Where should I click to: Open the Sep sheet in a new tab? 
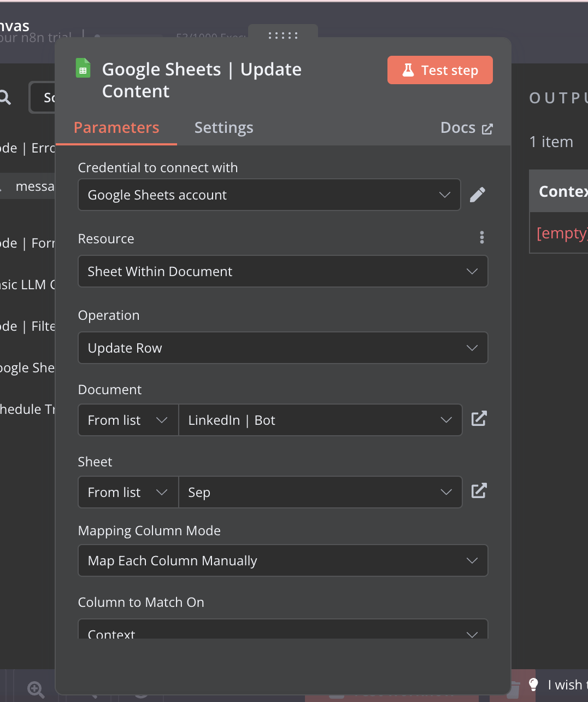pos(479,491)
